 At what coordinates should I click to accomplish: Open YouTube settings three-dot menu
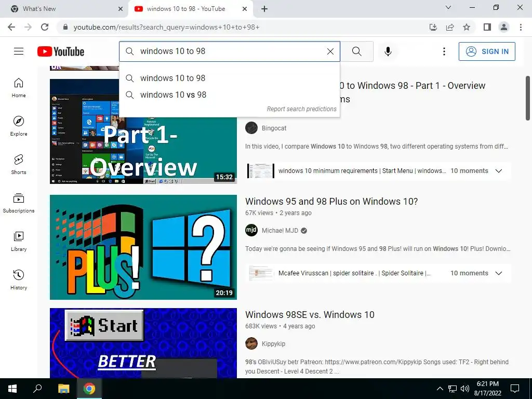444,51
